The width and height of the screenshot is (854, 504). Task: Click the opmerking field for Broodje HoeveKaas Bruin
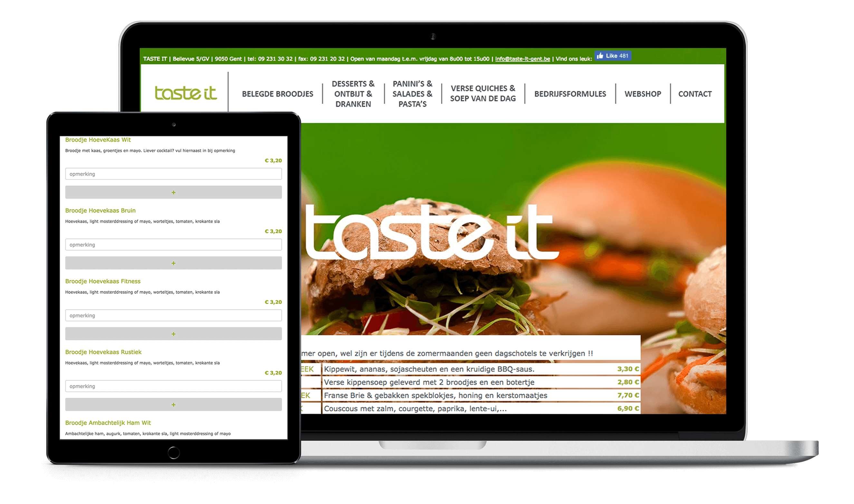click(174, 244)
